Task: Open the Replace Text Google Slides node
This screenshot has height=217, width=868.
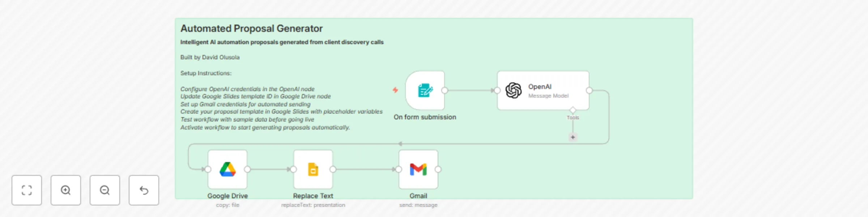Action: pos(313,169)
